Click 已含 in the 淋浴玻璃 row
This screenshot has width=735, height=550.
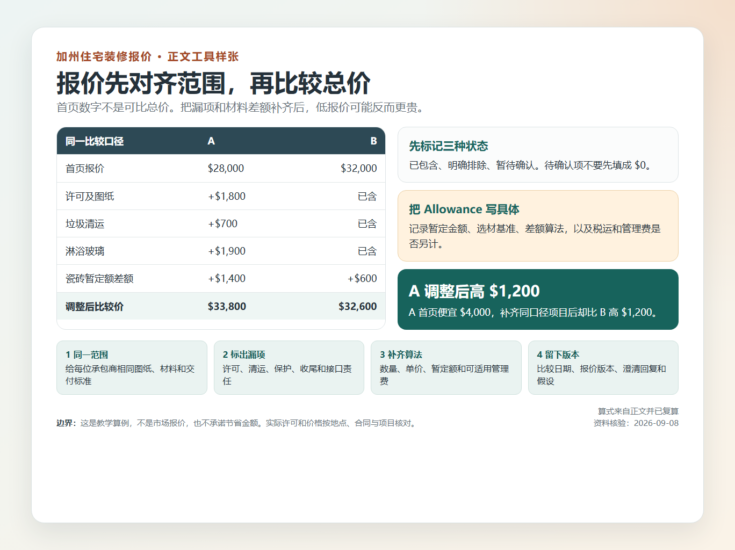367,251
